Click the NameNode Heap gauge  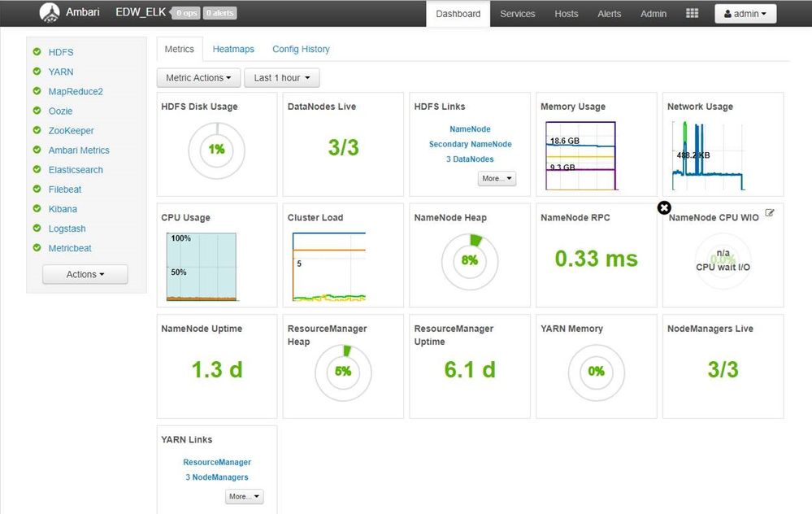pos(470,262)
